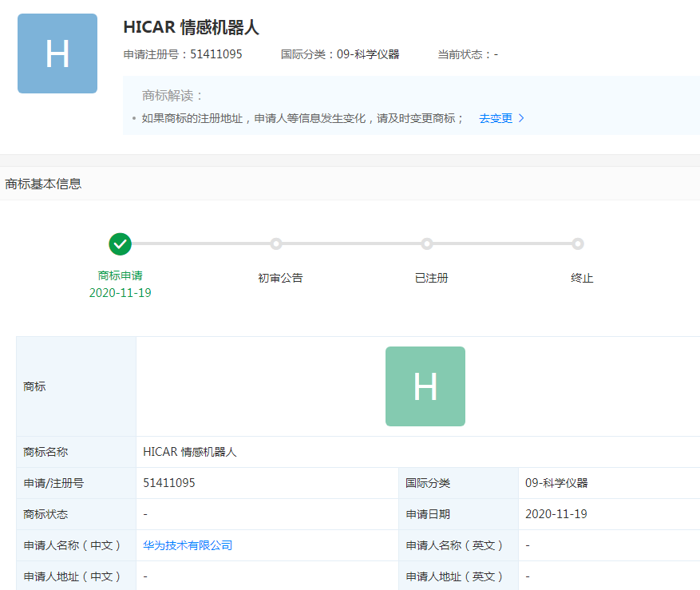Click header text 国际分类：09-科学仪器
700x590 pixels.
(340, 54)
